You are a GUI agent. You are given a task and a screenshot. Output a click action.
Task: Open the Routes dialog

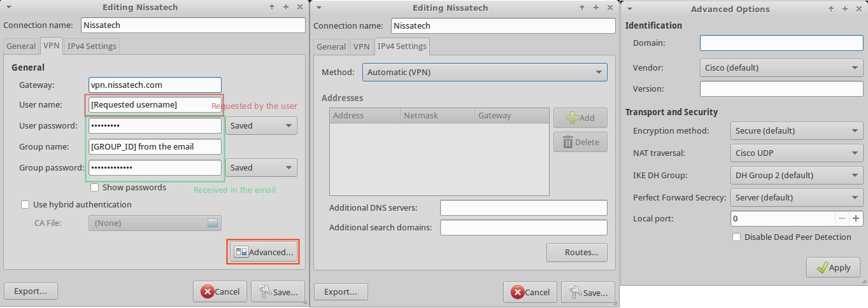(576, 252)
